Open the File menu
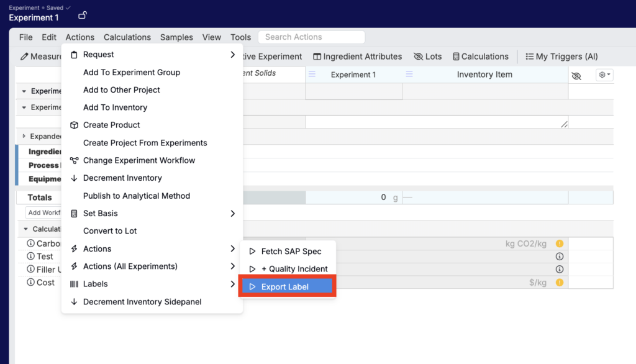Viewport: 636px width, 364px height. tap(25, 37)
